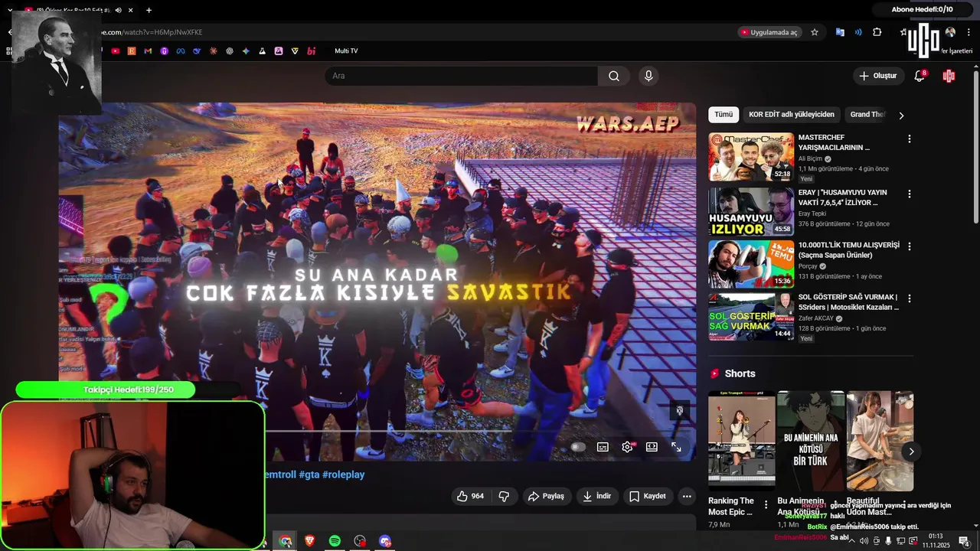
Task: Open the YouTube bookmark in bookmarks bar
Action: (x=115, y=51)
